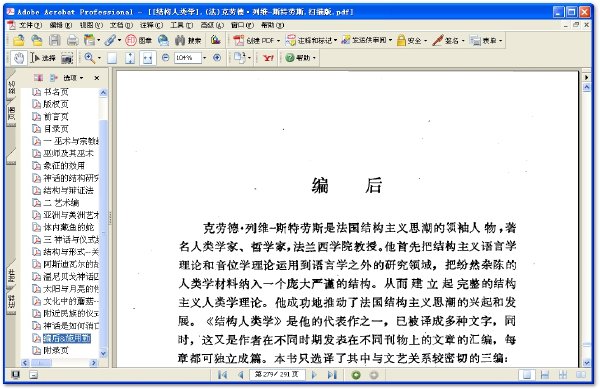Select the 巫师及其巫术 bookmark
Image resolution: width=600 pixels, height=390 pixels.
(x=68, y=153)
